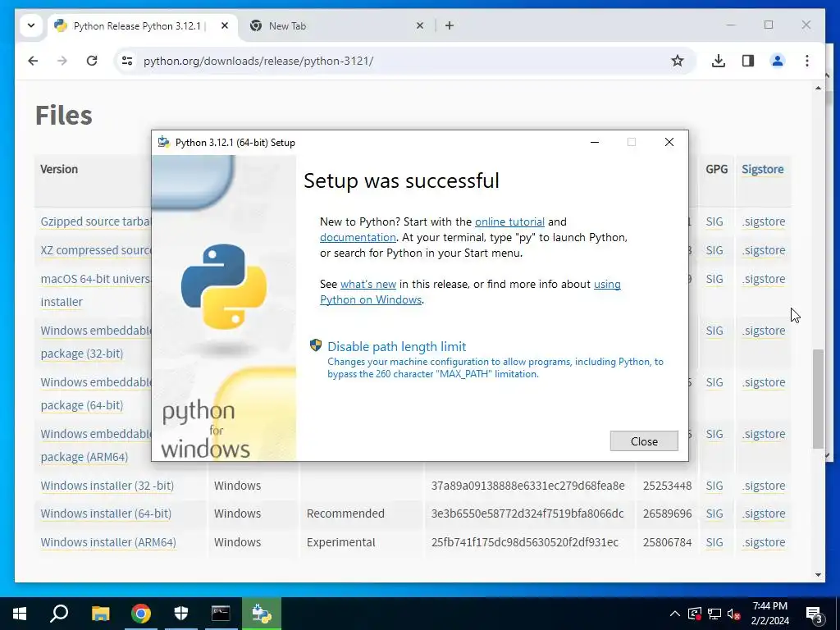Screen dimensions: 840x630
Task: Open notification center icon
Action: tap(815, 614)
